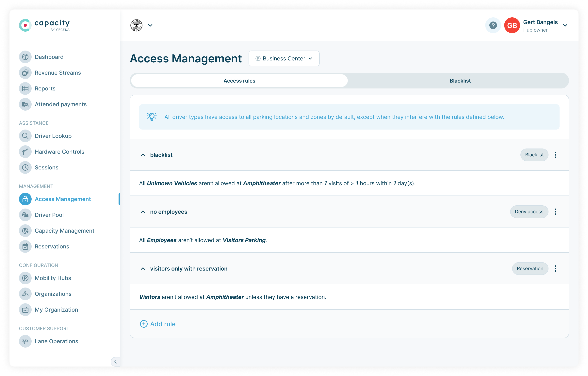Collapse the sidebar with arrow button
The image size is (588, 376).
click(x=115, y=362)
